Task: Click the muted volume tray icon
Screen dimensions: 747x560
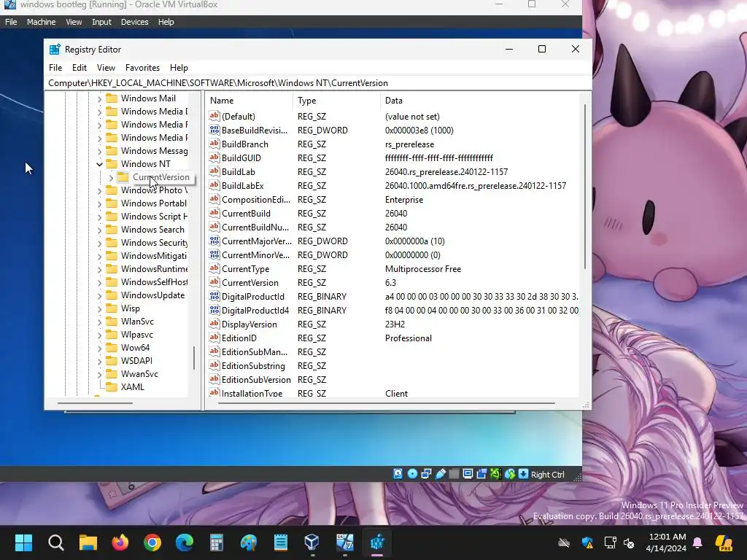Action: (629, 542)
